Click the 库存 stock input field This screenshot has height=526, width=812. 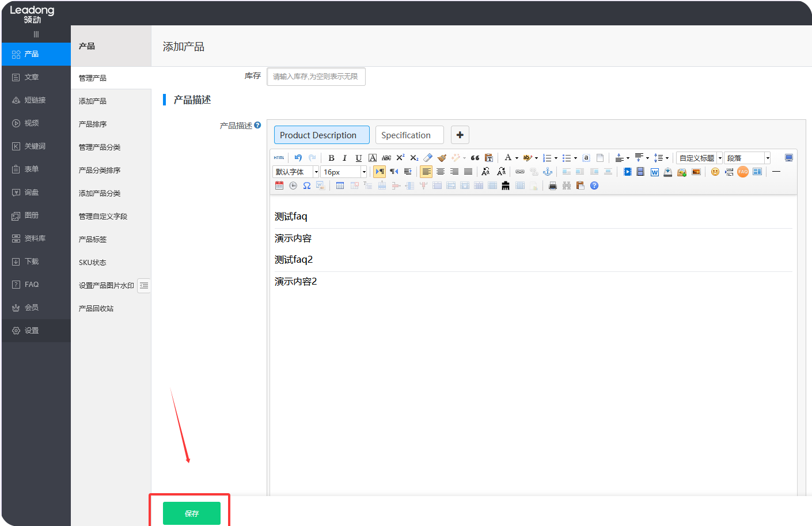[316, 77]
